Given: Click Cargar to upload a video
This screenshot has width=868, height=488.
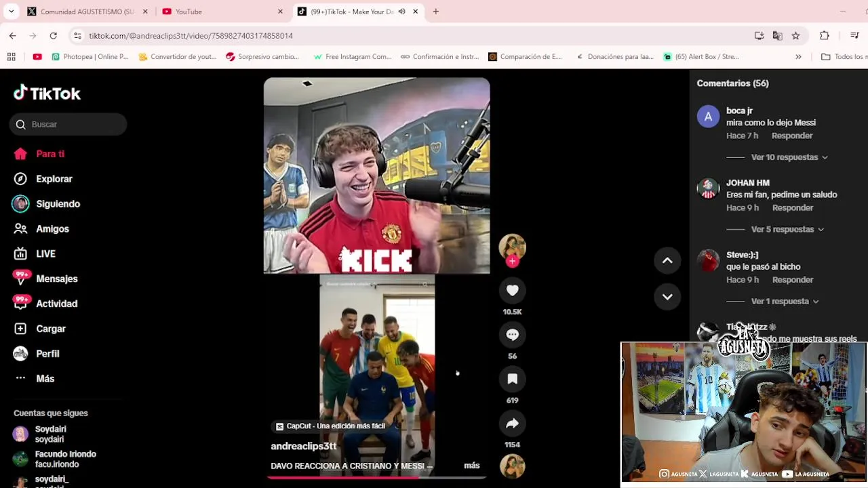Looking at the screenshot, I should tap(40, 329).
